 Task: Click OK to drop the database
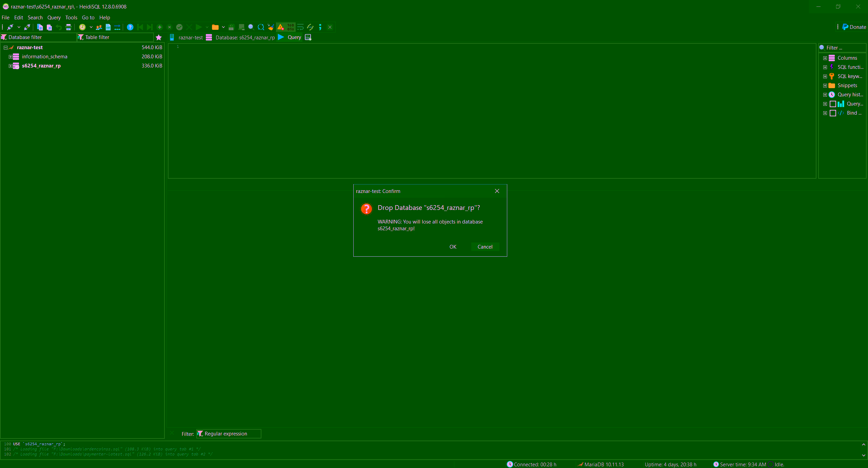(x=453, y=247)
